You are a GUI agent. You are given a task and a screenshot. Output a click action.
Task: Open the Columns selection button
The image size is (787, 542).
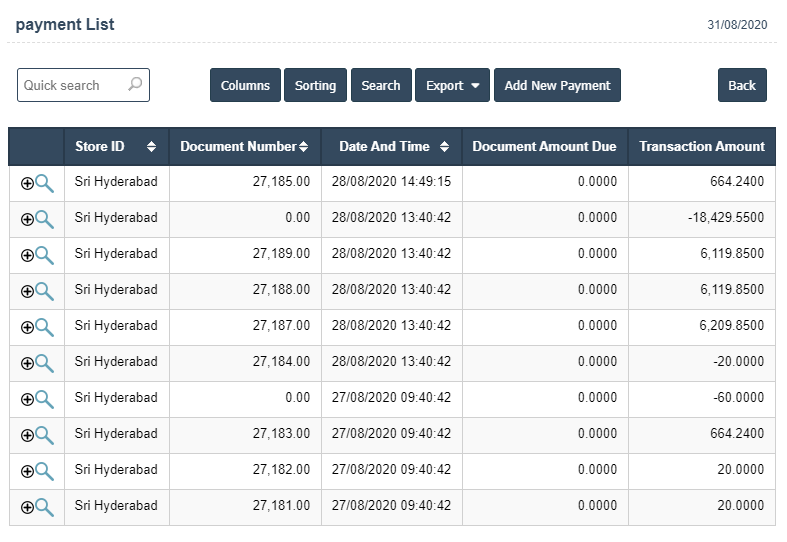(x=245, y=86)
